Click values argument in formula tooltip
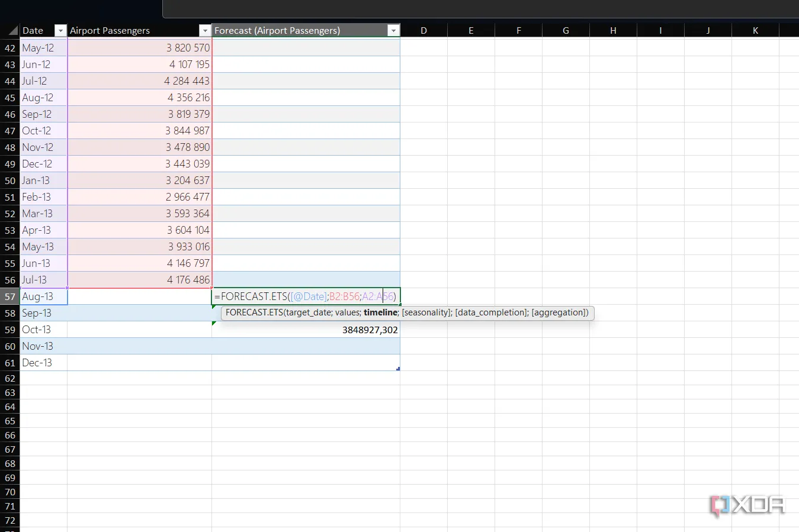The image size is (799, 532). pyautogui.click(x=347, y=312)
